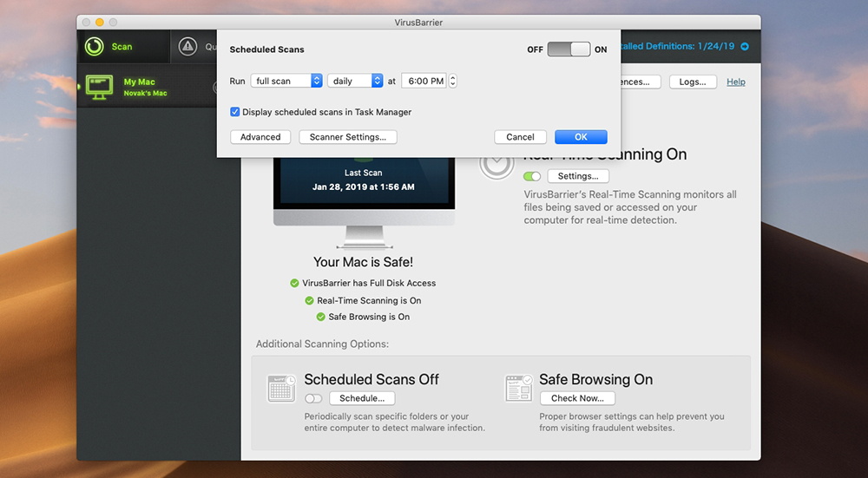Open the Logs... button
Image resolution: width=868 pixels, height=478 pixels.
coord(693,82)
